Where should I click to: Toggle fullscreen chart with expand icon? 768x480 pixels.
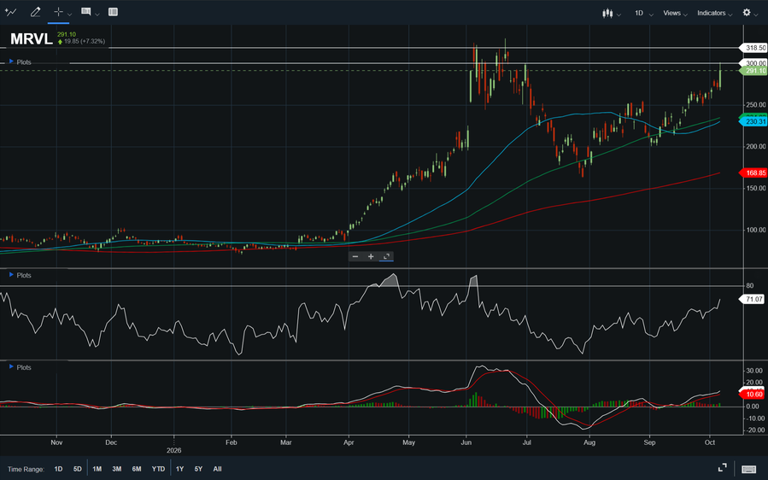pyautogui.click(x=722, y=468)
